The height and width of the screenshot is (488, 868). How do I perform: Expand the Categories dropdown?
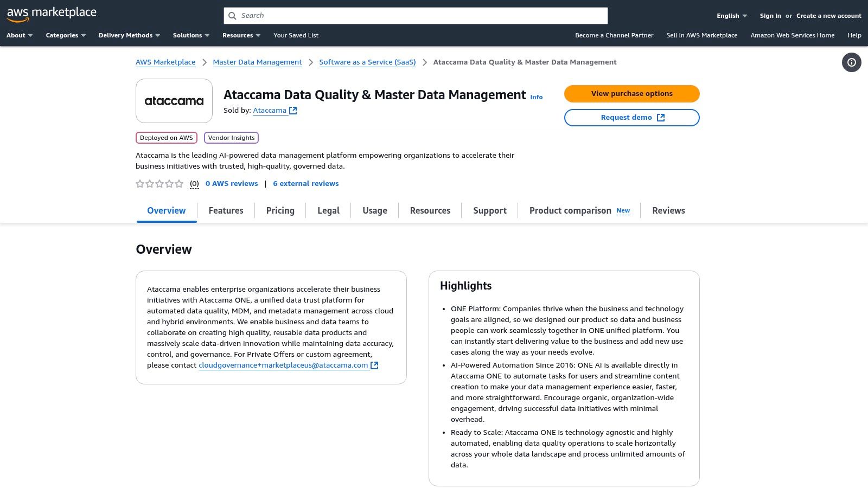point(66,35)
